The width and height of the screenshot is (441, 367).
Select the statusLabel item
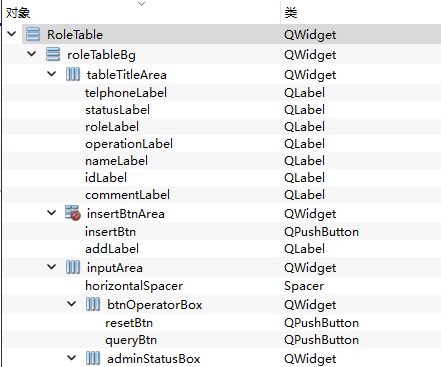tap(117, 110)
